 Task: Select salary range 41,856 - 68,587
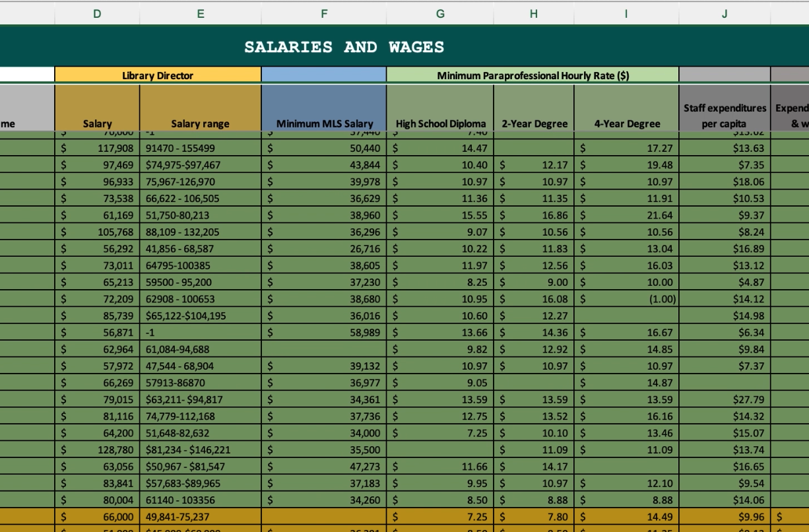pos(201,248)
